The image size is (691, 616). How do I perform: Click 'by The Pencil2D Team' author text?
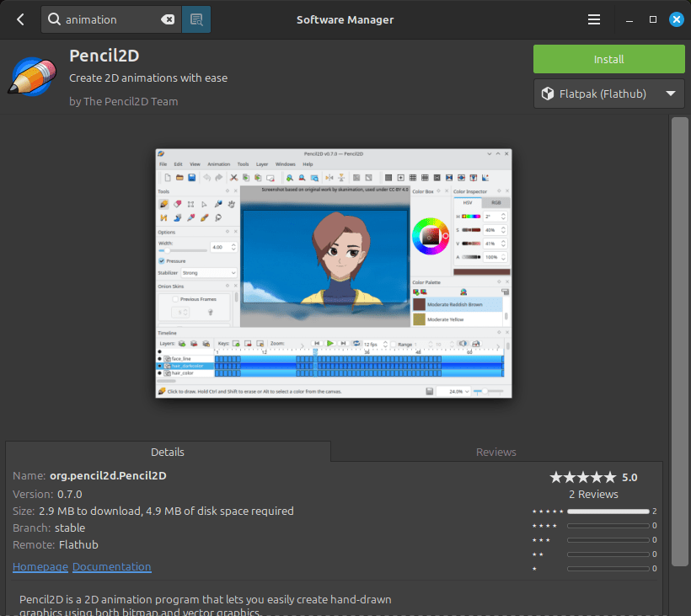click(x=123, y=101)
